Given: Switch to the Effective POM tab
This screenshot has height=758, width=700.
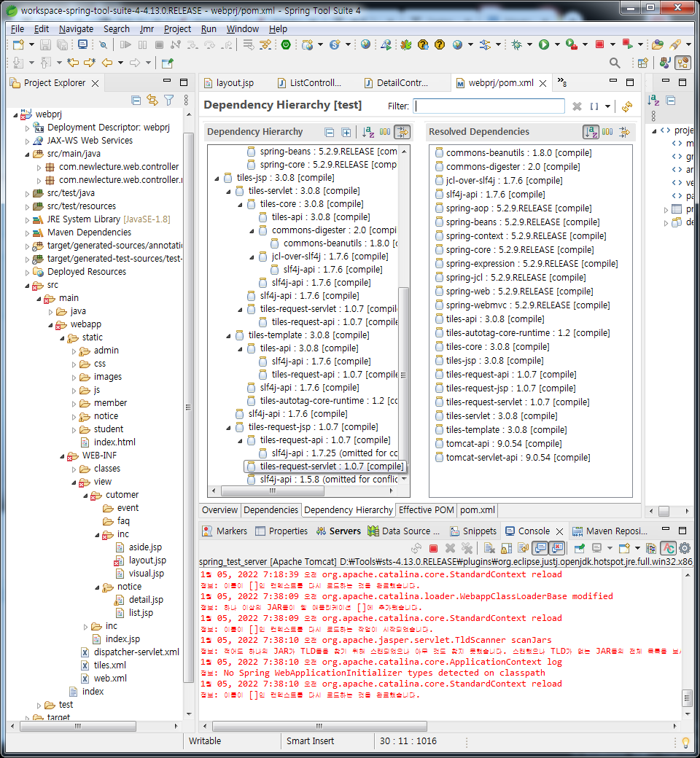Looking at the screenshot, I should [426, 510].
